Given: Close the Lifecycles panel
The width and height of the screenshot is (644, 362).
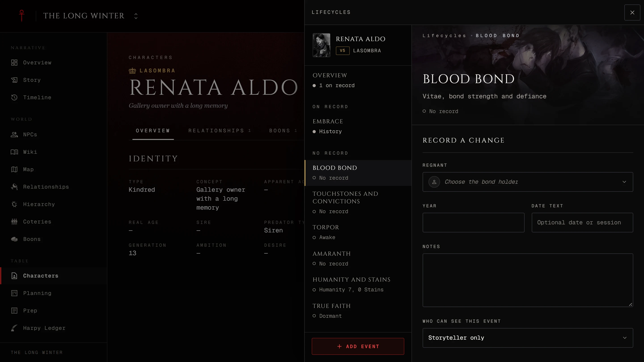Looking at the screenshot, I should [x=632, y=13].
